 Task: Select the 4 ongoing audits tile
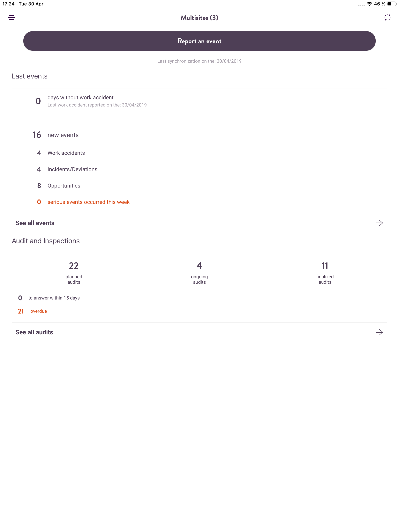(x=199, y=273)
